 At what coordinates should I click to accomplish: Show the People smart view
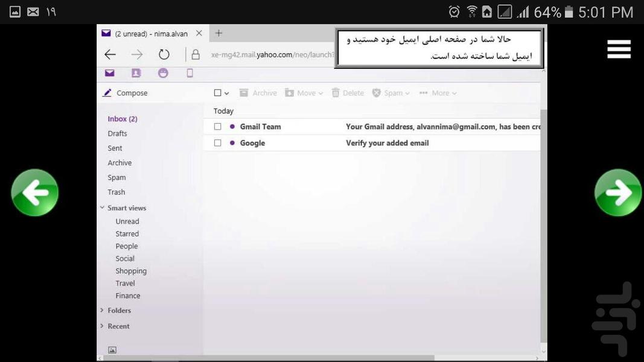click(127, 246)
